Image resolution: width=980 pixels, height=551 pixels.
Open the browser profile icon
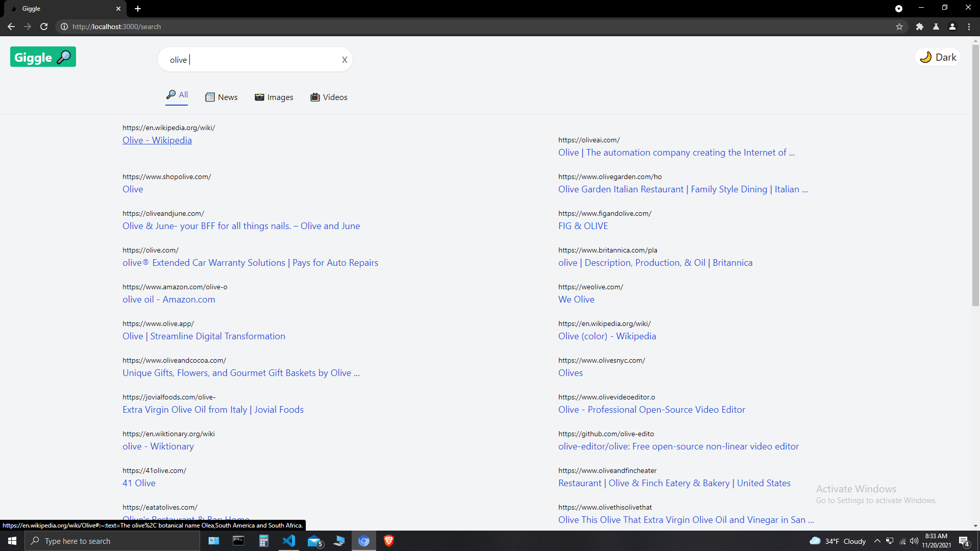(x=952, y=27)
